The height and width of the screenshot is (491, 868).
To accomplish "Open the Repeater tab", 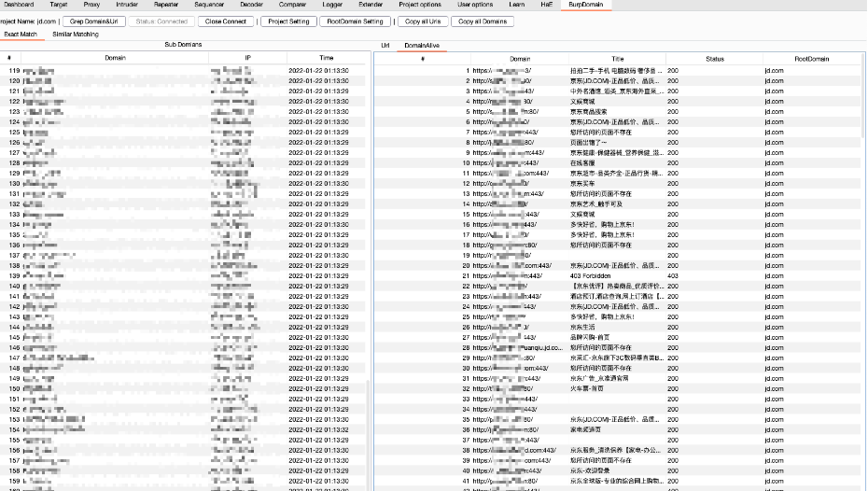I will tap(166, 5).
